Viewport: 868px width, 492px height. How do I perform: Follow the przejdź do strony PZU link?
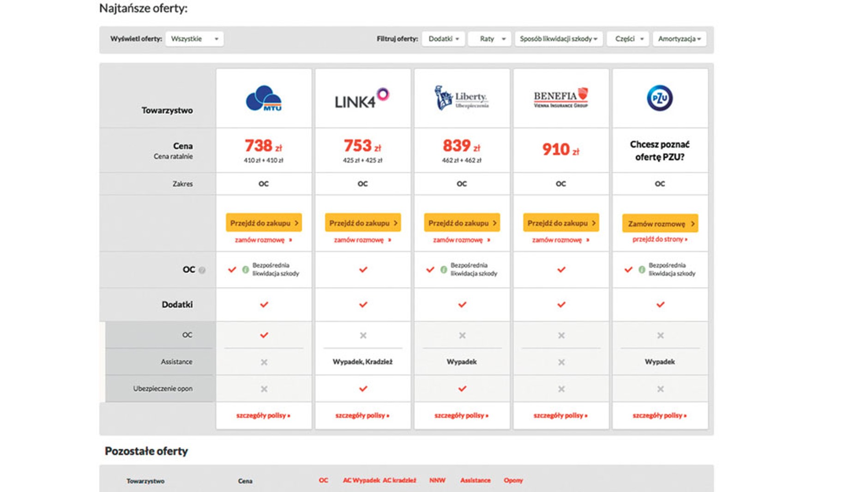(x=659, y=239)
